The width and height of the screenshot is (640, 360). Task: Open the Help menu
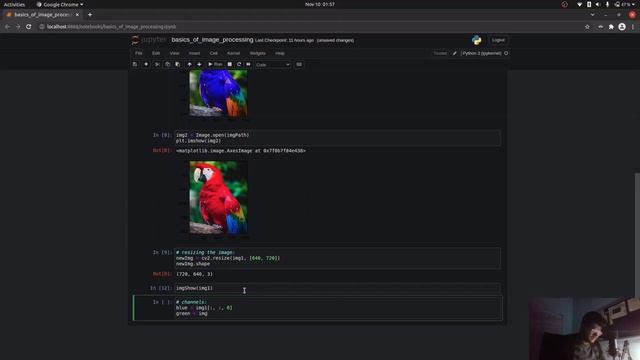pyautogui.click(x=280, y=53)
